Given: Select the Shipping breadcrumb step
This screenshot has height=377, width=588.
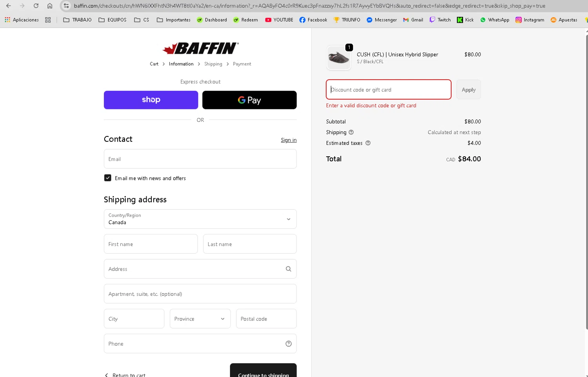Looking at the screenshot, I should (x=213, y=64).
